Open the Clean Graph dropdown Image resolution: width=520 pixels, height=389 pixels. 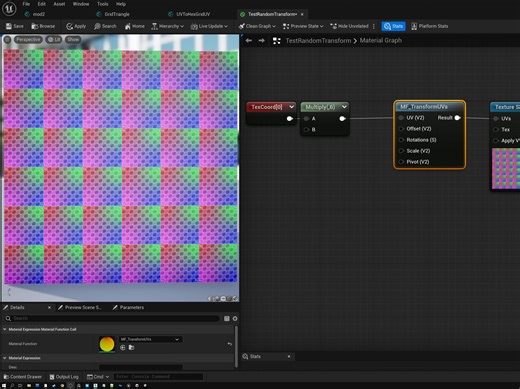tap(257, 26)
